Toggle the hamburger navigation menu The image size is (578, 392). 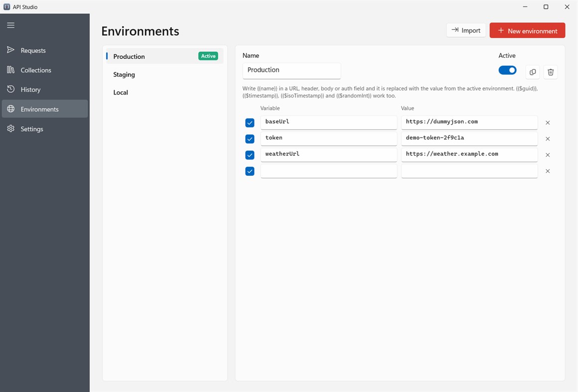click(x=10, y=25)
